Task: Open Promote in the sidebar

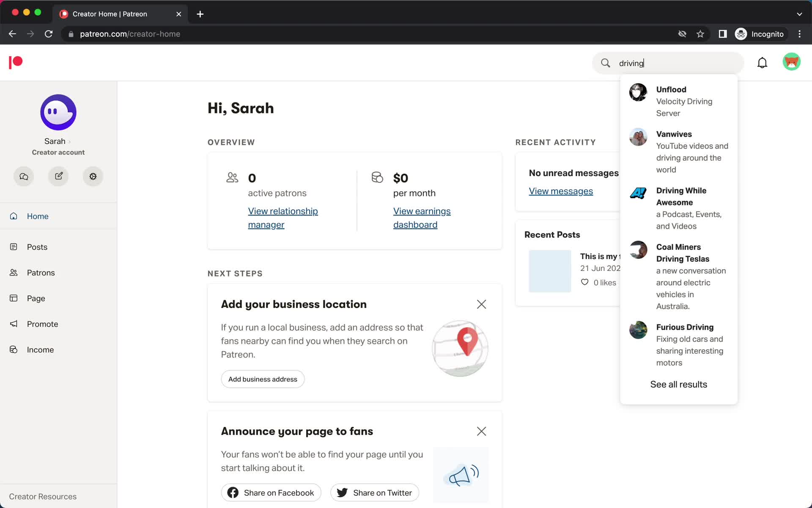Action: pyautogui.click(x=58, y=324)
